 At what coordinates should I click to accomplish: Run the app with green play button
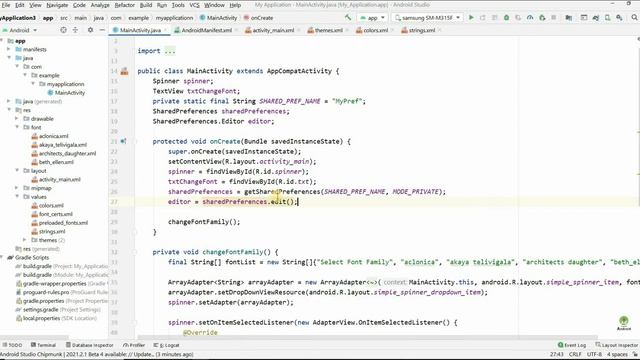click(x=471, y=18)
